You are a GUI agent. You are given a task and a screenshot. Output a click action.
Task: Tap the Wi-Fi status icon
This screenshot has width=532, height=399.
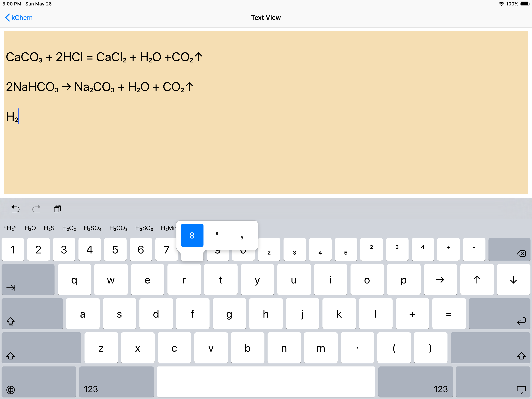[x=501, y=4]
